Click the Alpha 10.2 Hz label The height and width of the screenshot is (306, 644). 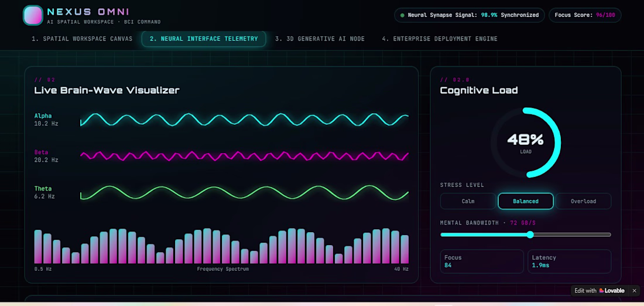46,119
